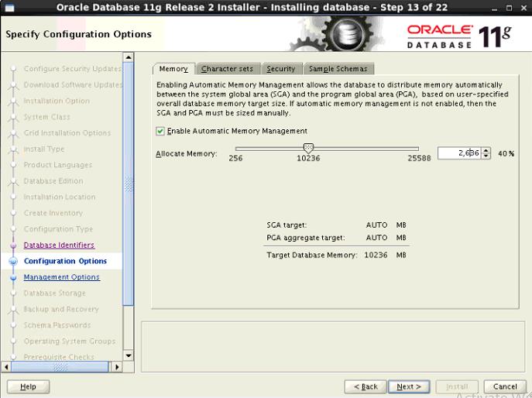Viewport: 532px width, 398px height.
Task: Toggle Enable Automatic Memory Management checkbox
Action: (160, 131)
